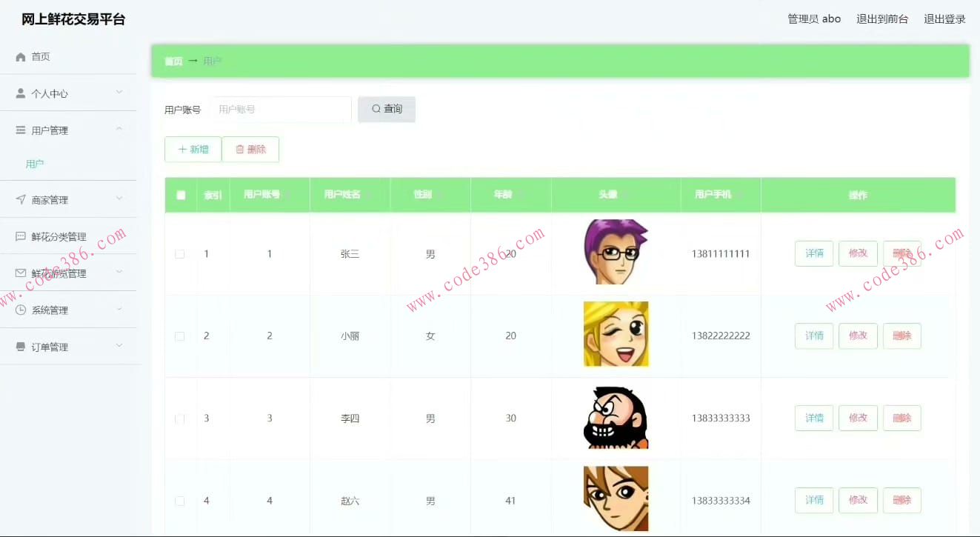Viewport: 980px width, 537px height.
Task: Open the 用户 submenu item
Action: pyautogui.click(x=35, y=164)
